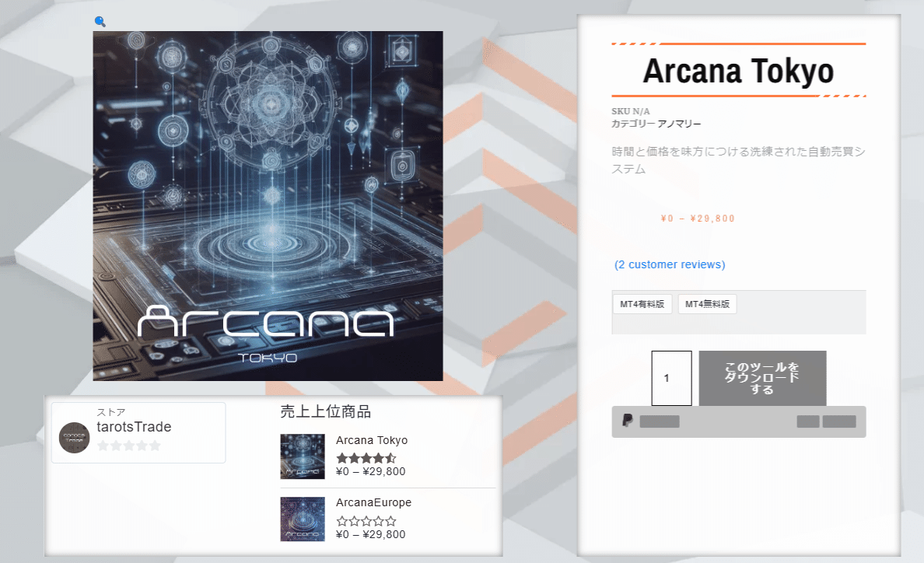This screenshot has width=924, height=563.
Task: Open the ArcanaEurope small thumbnail
Action: (x=303, y=519)
